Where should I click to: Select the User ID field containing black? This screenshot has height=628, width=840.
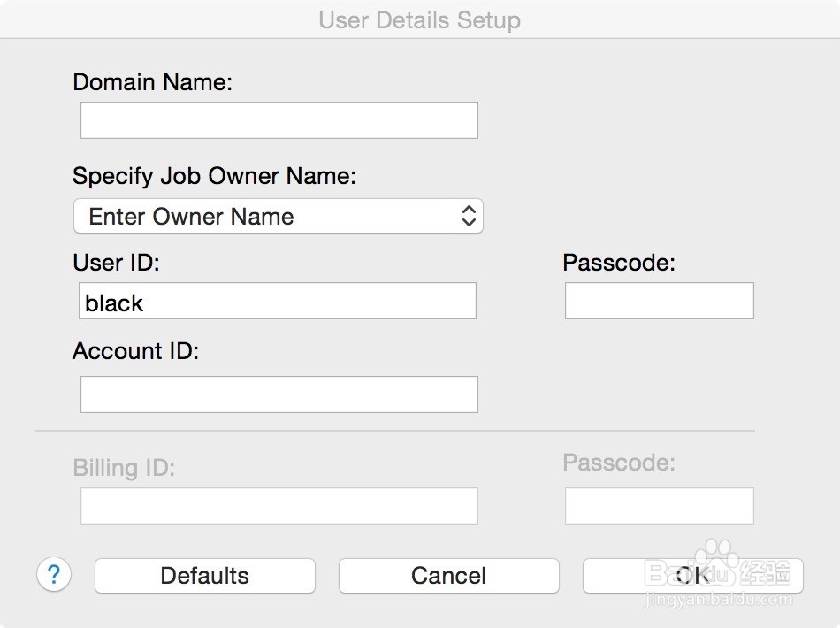coord(278,301)
